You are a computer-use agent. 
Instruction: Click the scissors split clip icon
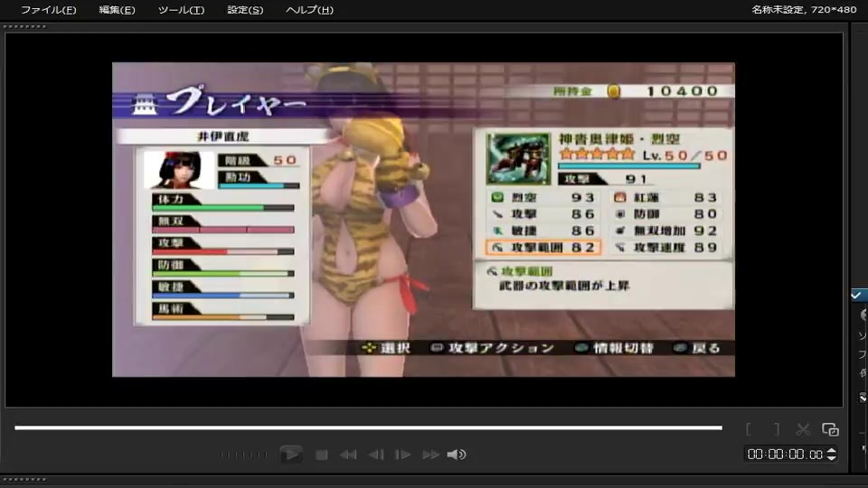coord(803,429)
